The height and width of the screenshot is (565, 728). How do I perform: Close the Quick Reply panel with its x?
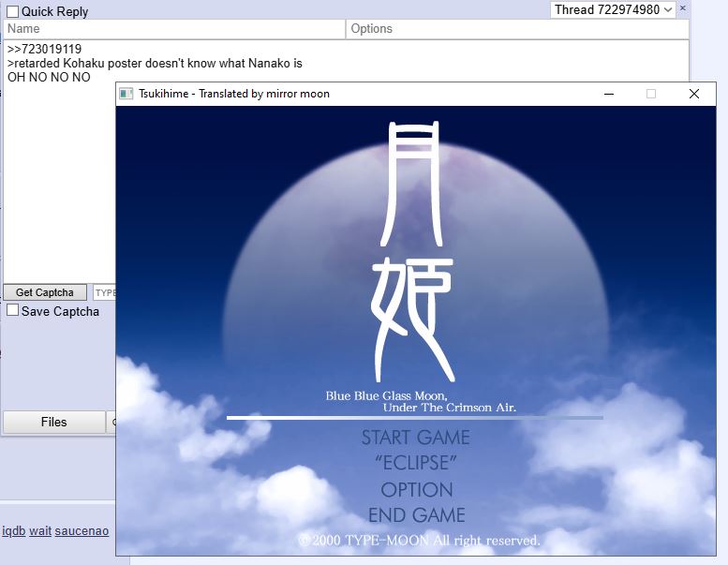(682, 8)
